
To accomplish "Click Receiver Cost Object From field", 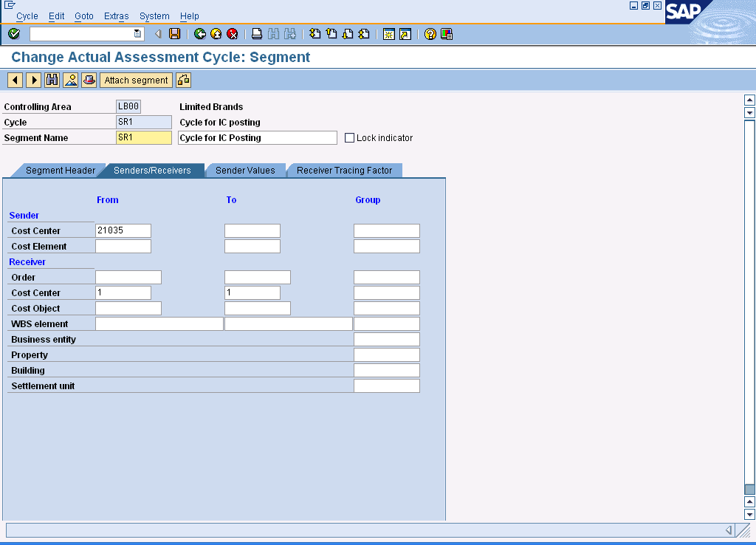I will tap(128, 308).
